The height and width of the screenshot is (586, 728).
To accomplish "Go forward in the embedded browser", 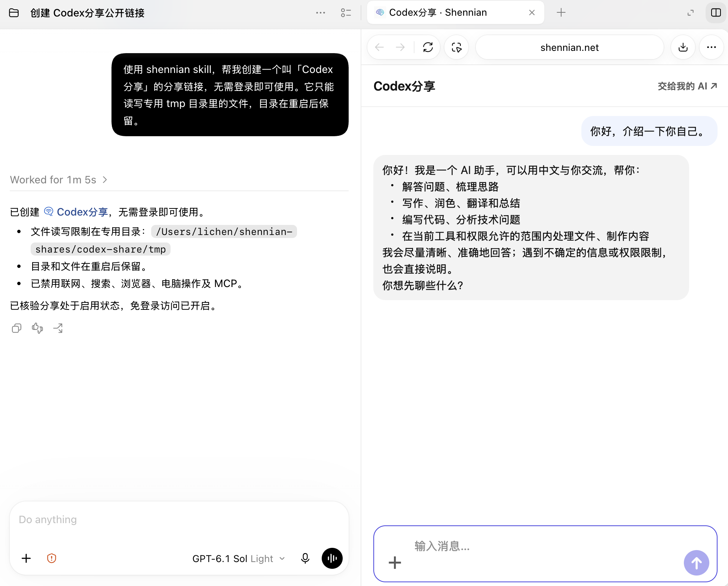I will click(x=400, y=47).
